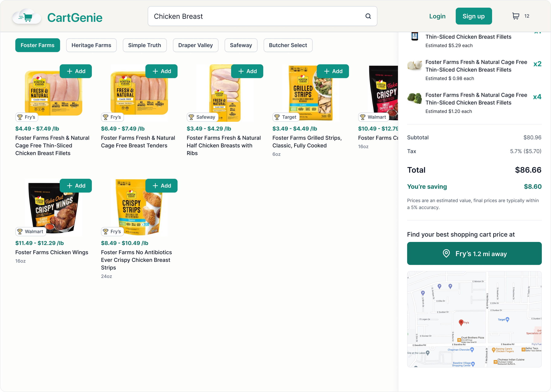
Task: Click the $8.60 savings amount
Action: (533, 187)
